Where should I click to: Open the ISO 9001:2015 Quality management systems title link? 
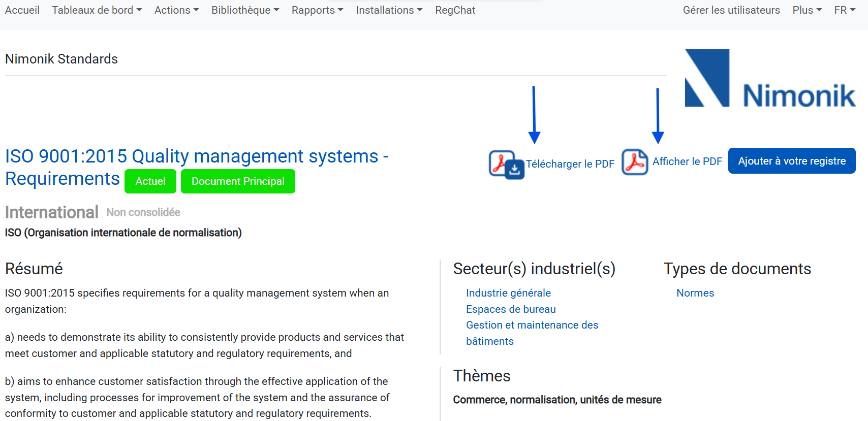tap(197, 167)
